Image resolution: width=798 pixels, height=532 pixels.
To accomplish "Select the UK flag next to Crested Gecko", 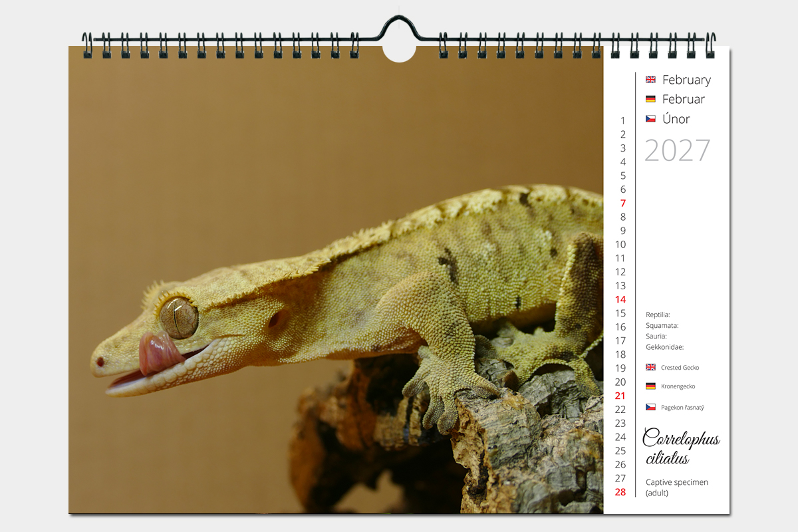I will coord(650,367).
